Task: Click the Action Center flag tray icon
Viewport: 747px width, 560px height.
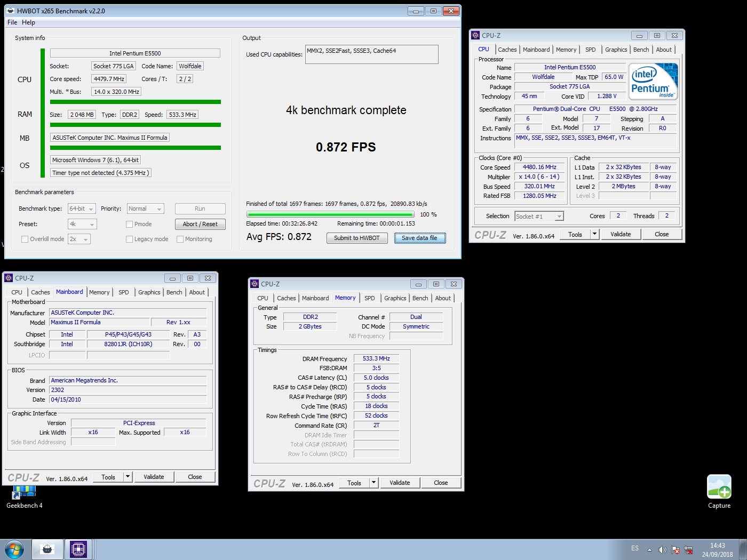Action: tap(676, 550)
